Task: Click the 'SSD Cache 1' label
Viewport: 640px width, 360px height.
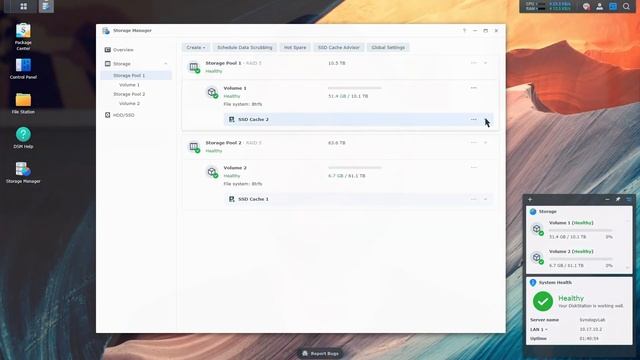Action: 253,199
